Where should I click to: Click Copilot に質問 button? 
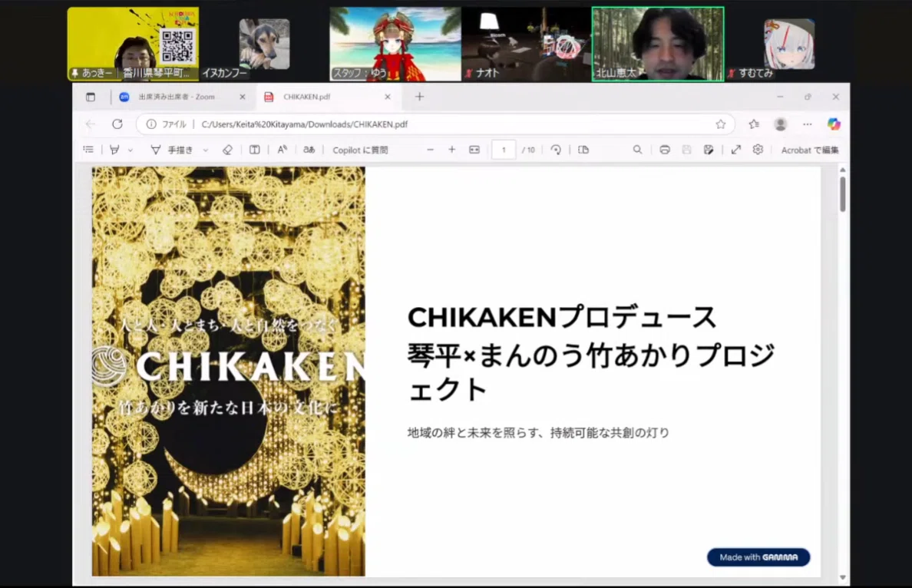(x=360, y=150)
